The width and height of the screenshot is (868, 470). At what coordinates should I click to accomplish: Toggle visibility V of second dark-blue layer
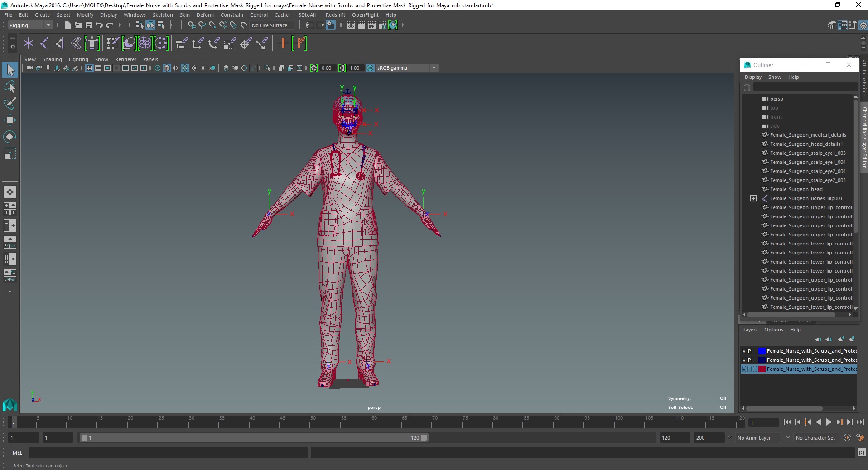pyautogui.click(x=744, y=360)
